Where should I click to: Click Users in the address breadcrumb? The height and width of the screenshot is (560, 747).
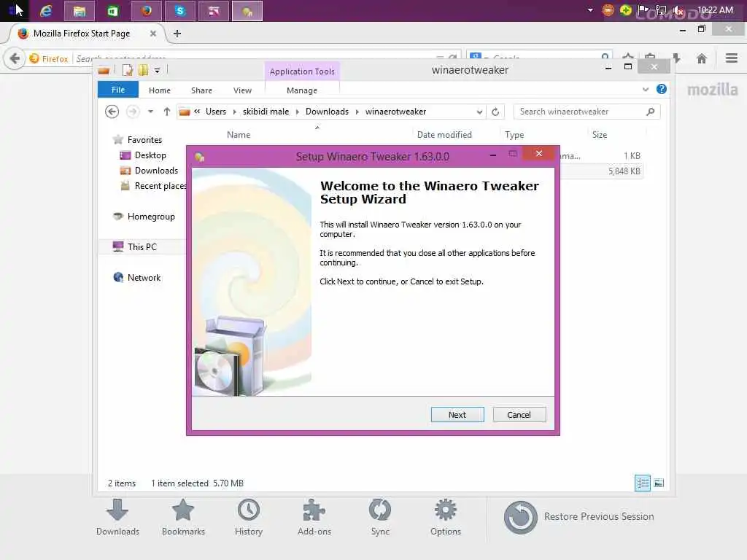(215, 112)
